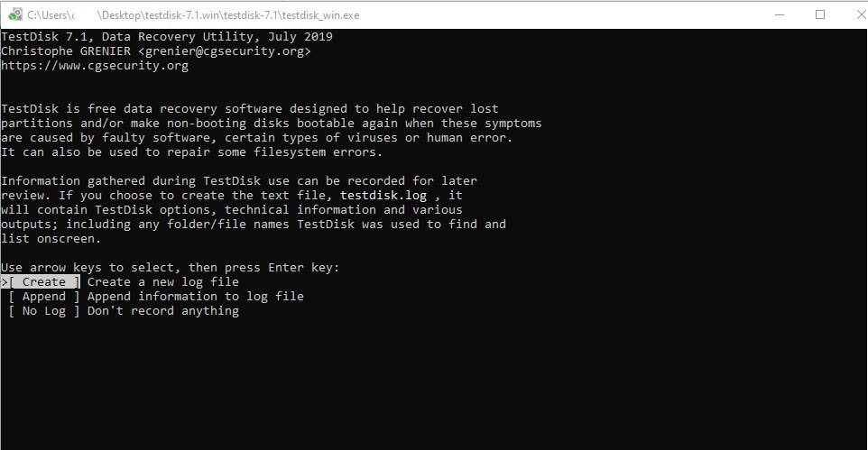
Task: Click the grenier@cgsecurity.org email address
Action: tap(225, 51)
